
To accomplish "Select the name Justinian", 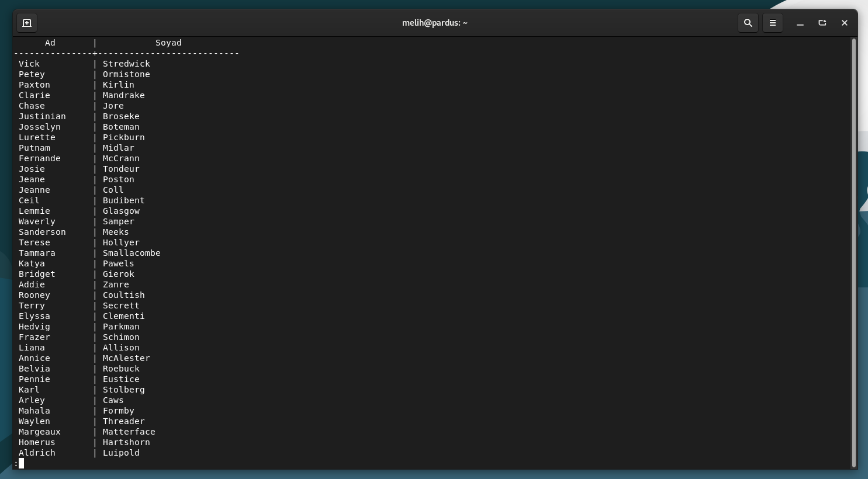I will point(42,116).
